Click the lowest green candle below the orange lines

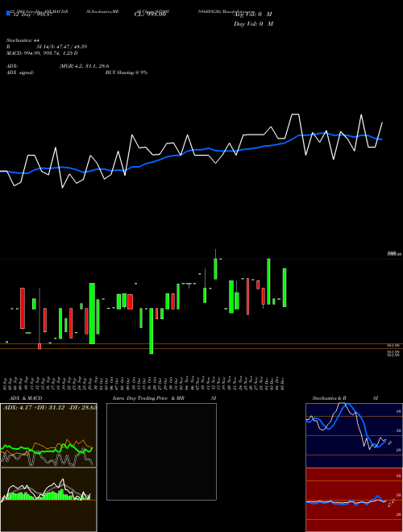(x=152, y=330)
